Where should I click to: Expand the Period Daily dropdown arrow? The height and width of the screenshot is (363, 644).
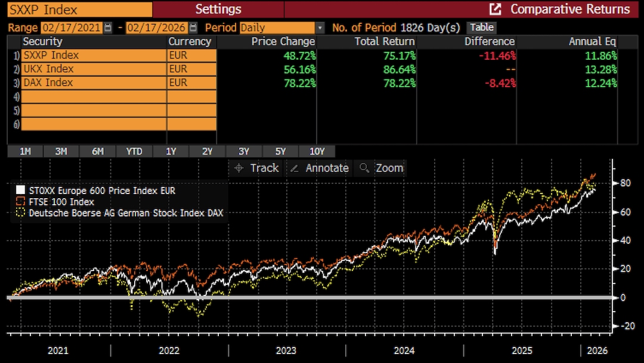320,27
